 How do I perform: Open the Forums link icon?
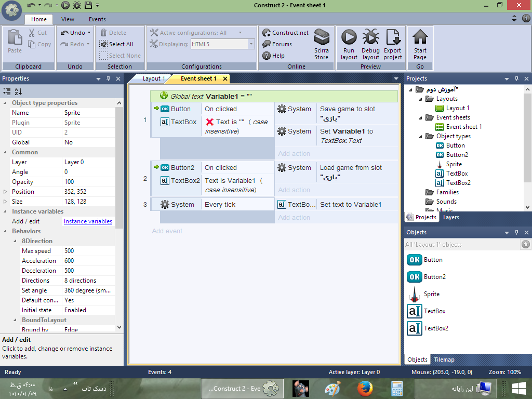tap(267, 44)
